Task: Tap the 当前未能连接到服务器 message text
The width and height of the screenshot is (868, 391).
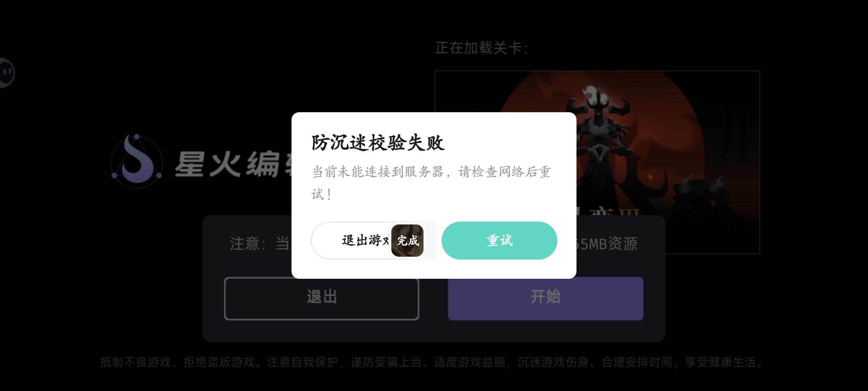Action: point(431,183)
